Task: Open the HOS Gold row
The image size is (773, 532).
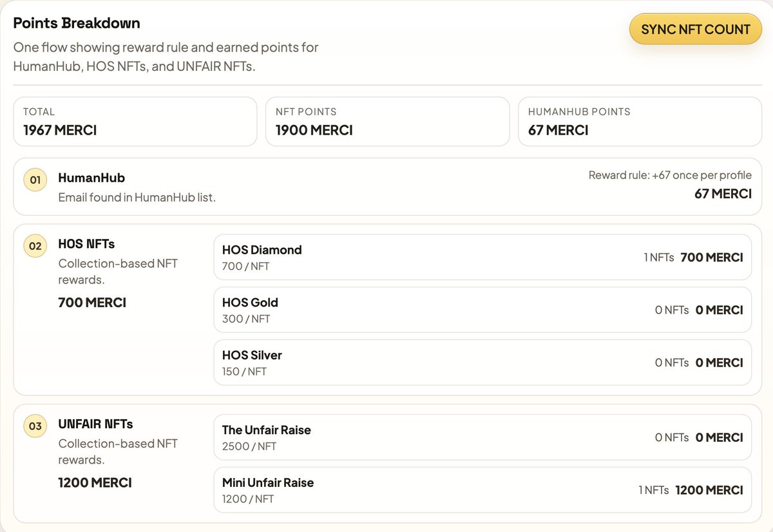Action: pos(482,310)
